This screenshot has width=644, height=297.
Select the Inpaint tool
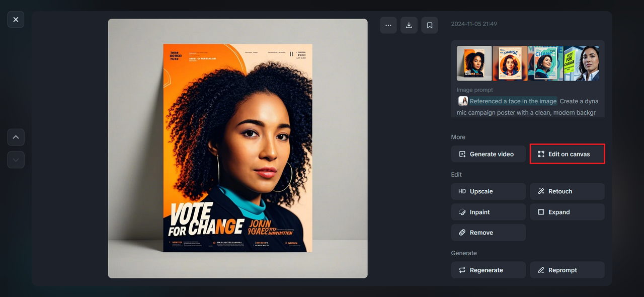tap(489, 212)
